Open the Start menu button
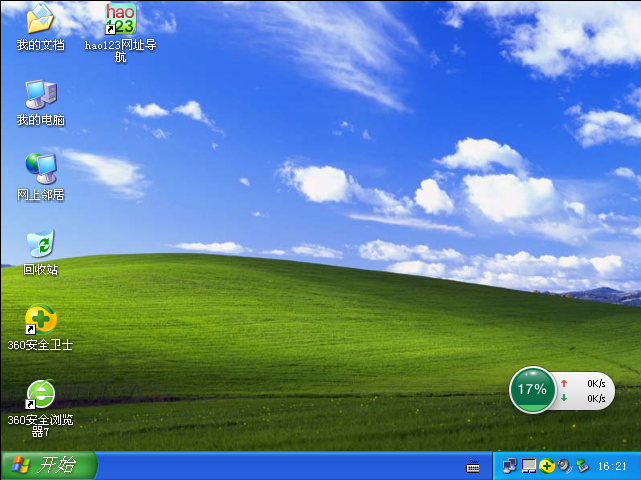The width and height of the screenshot is (641, 480). click(x=48, y=465)
